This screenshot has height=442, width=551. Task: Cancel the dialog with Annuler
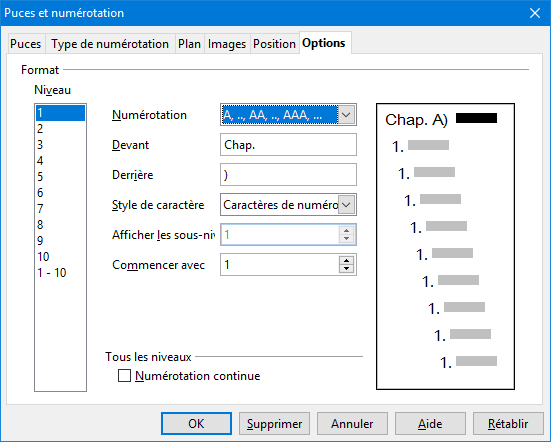point(352,424)
